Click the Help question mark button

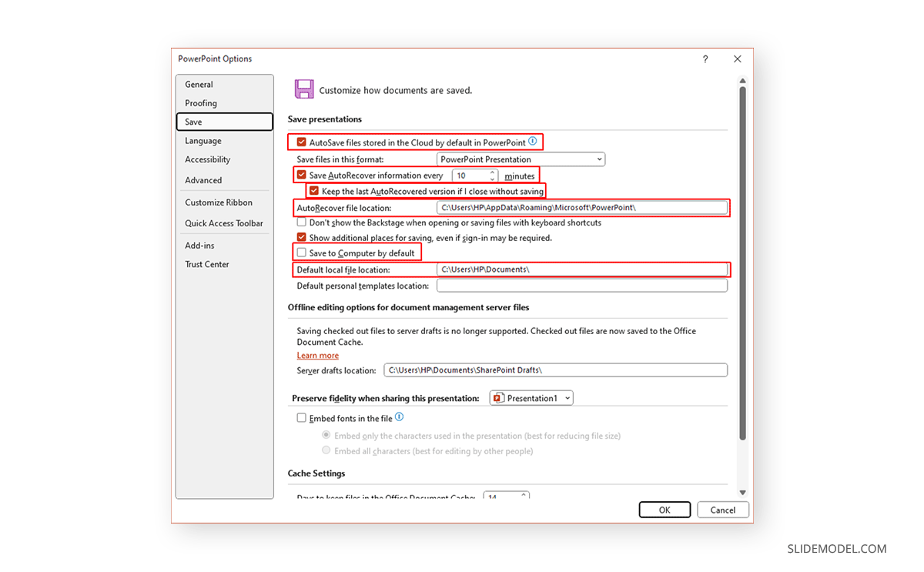pos(705,59)
